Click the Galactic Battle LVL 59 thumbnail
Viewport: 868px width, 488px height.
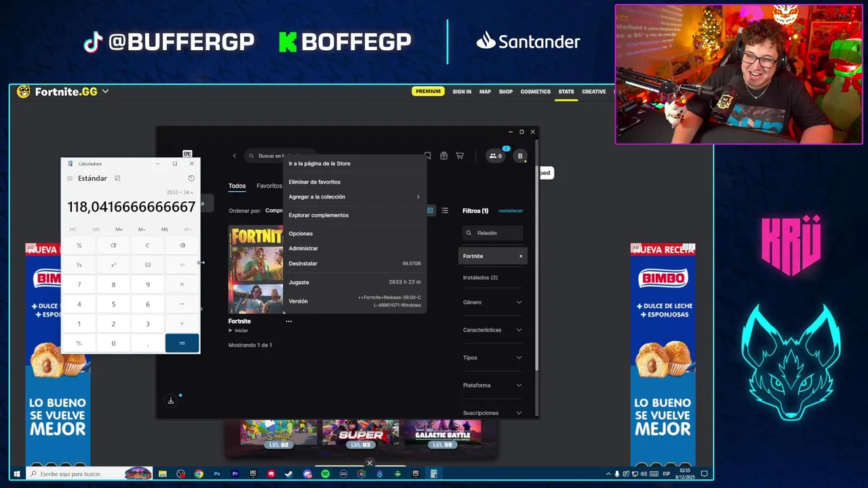[x=442, y=434]
